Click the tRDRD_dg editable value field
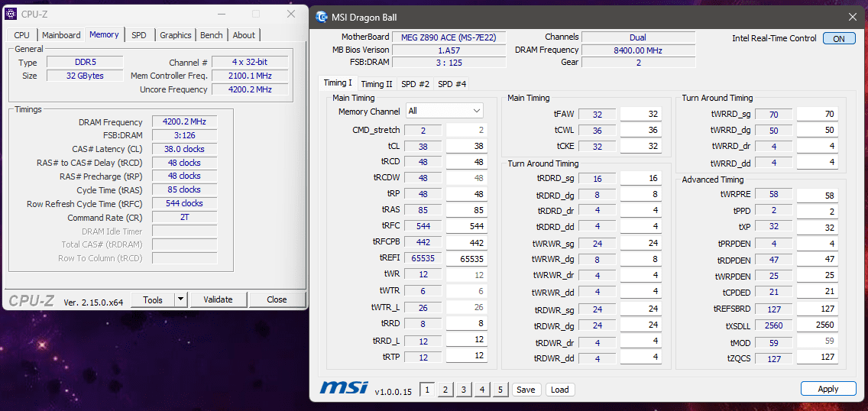 click(x=641, y=194)
